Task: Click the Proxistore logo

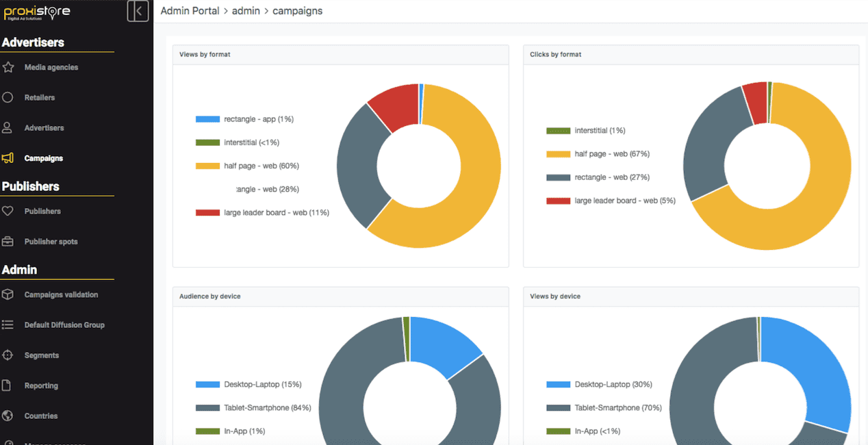Action: point(37,13)
